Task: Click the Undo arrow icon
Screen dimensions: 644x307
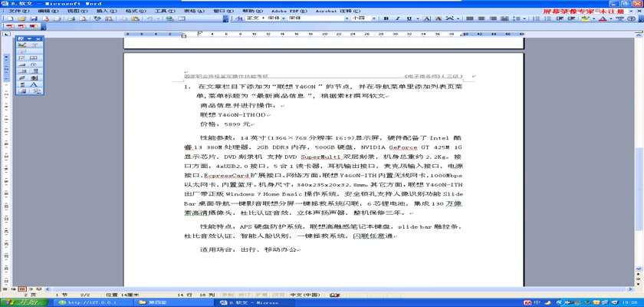Action: [150, 18]
